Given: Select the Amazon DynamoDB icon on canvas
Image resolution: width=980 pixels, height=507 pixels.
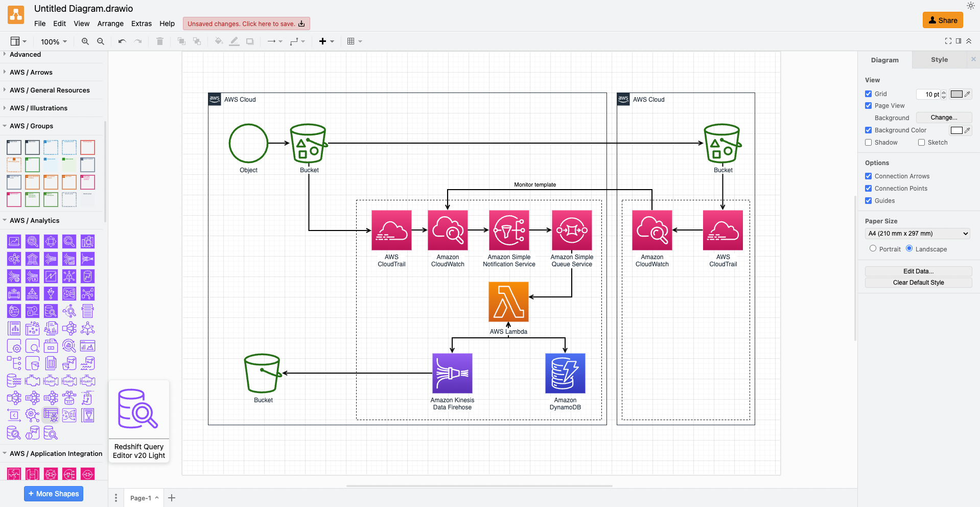Looking at the screenshot, I should [x=565, y=373].
